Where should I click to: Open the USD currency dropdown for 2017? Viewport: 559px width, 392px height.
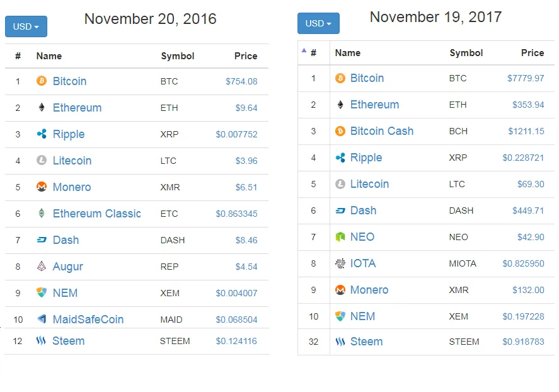318,23
